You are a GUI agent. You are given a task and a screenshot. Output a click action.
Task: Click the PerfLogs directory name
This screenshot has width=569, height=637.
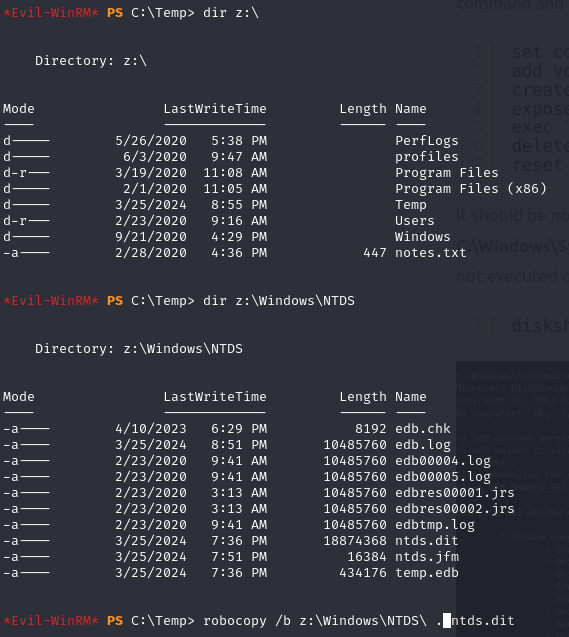click(x=426, y=141)
